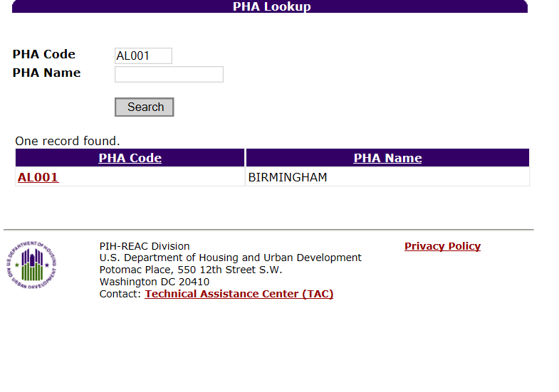Click the 'One record found.' message
The width and height of the screenshot is (559, 392).
(x=68, y=141)
